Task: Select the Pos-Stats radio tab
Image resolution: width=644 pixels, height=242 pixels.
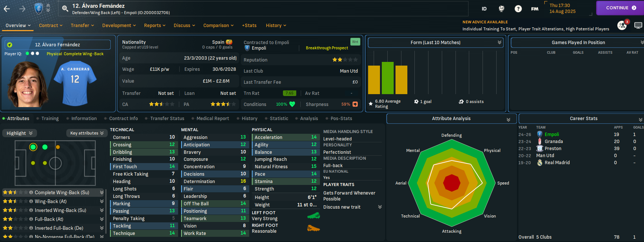Action: (x=341, y=119)
